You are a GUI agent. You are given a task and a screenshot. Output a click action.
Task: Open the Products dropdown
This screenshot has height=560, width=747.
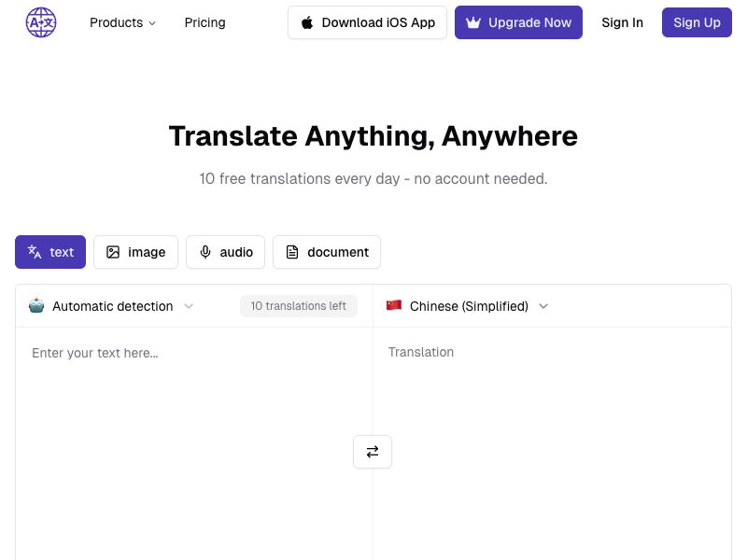122,22
